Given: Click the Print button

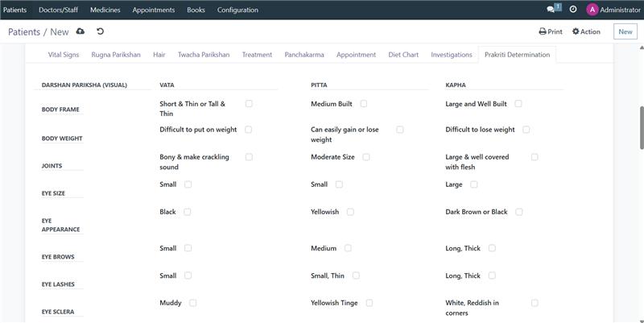Looking at the screenshot, I should [551, 31].
